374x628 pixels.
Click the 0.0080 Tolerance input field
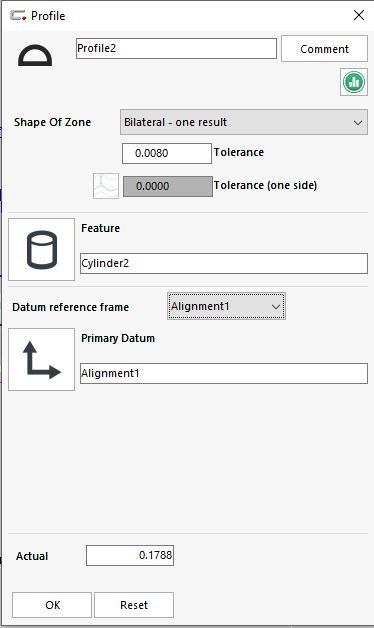(x=167, y=153)
